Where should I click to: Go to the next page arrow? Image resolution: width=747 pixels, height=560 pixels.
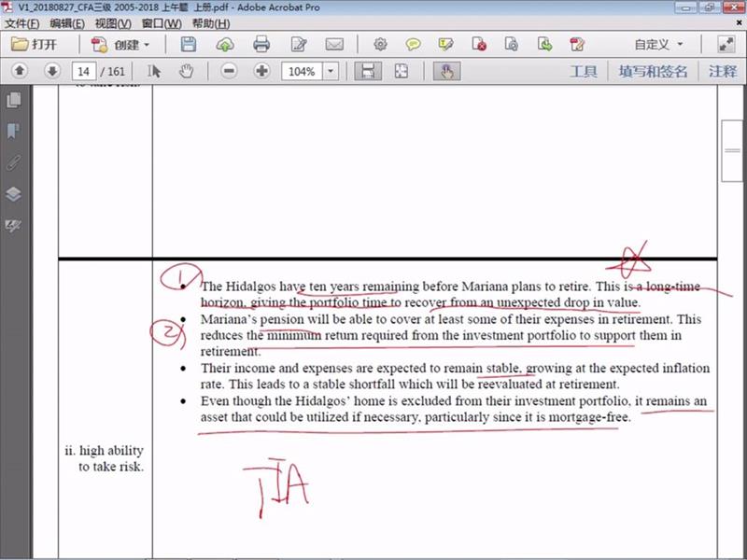coord(52,71)
